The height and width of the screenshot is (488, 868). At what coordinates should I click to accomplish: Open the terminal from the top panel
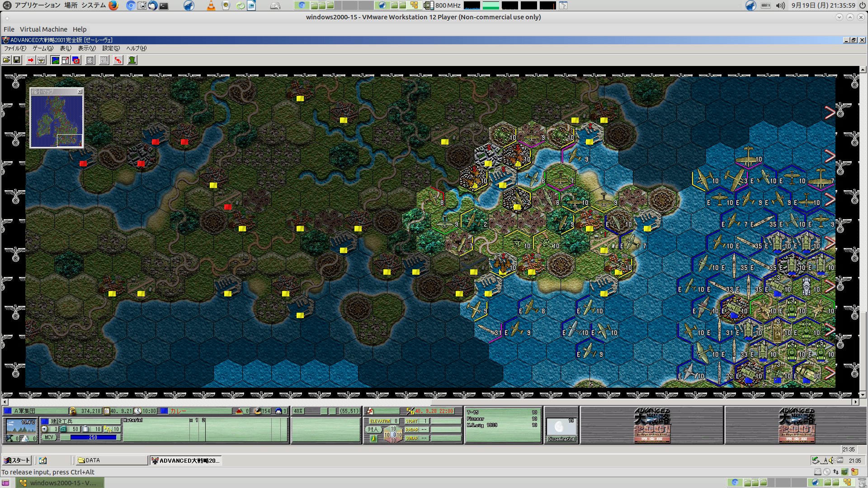[x=164, y=5]
